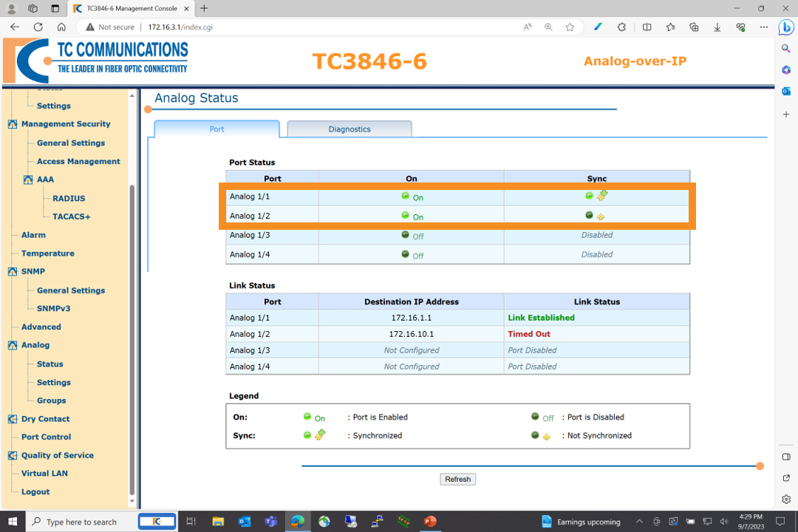Open RADIUS settings link

pyautogui.click(x=69, y=199)
